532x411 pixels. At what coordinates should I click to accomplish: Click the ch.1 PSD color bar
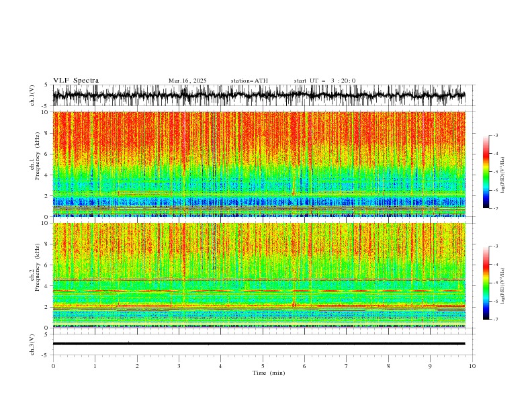pos(486,172)
